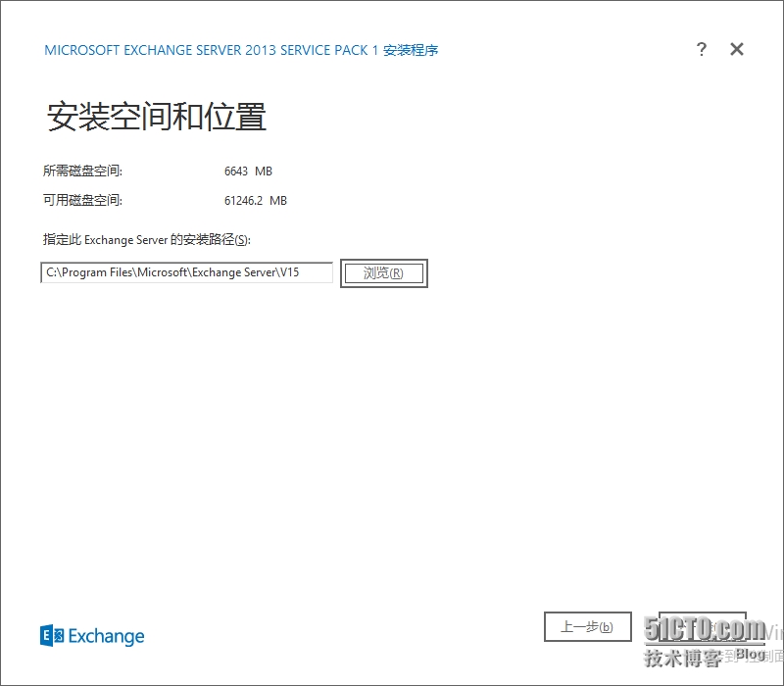This screenshot has height=686, width=784.
Task: Browse for a new installation folder
Action: [383, 272]
